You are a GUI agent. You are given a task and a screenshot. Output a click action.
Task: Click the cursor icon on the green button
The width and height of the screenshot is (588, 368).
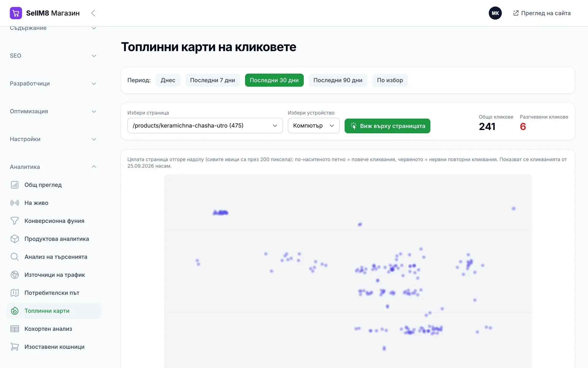tap(353, 126)
